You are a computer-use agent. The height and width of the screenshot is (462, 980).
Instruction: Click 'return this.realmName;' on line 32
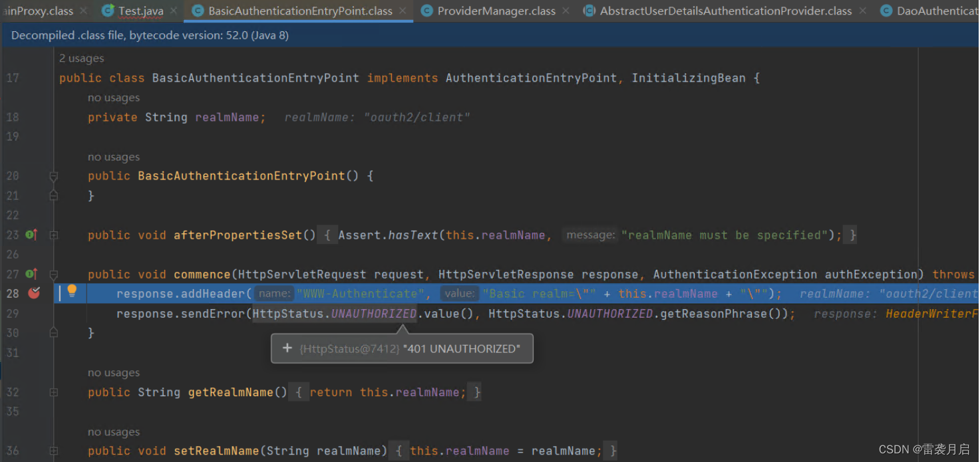click(x=388, y=392)
